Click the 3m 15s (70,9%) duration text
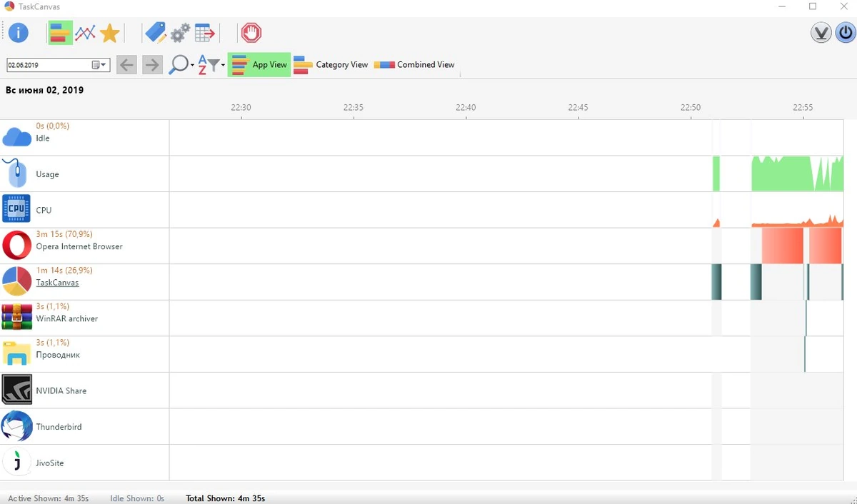This screenshot has width=857, height=504. 64,234
